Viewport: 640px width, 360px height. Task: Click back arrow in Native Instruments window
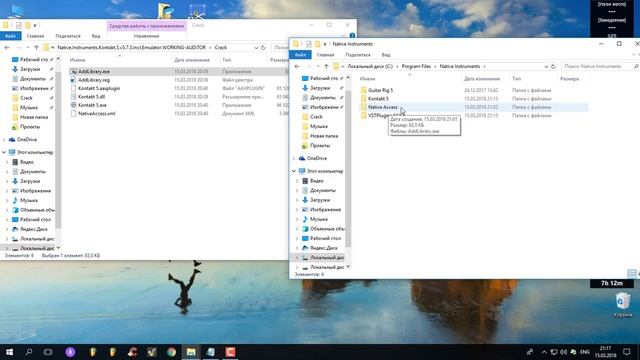[297, 67]
